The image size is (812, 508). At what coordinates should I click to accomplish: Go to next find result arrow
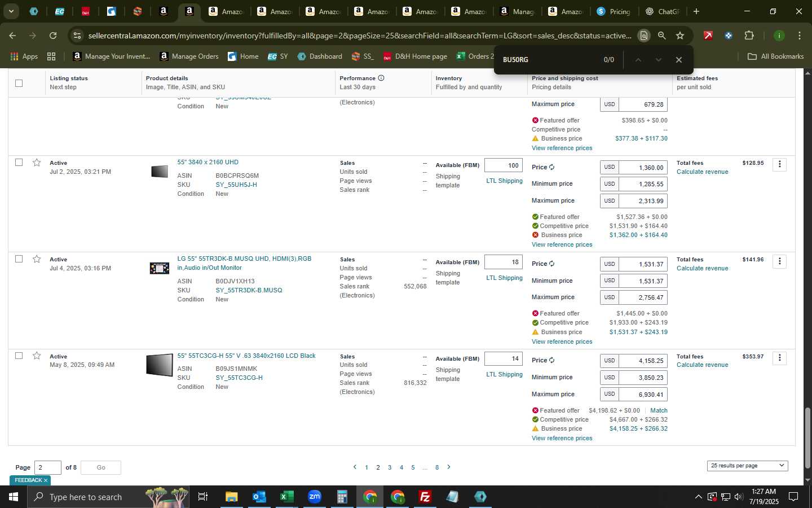pos(658,60)
